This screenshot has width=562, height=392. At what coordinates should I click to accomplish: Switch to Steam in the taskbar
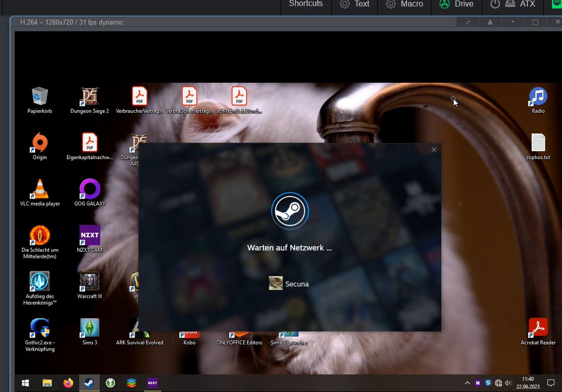coord(89,383)
